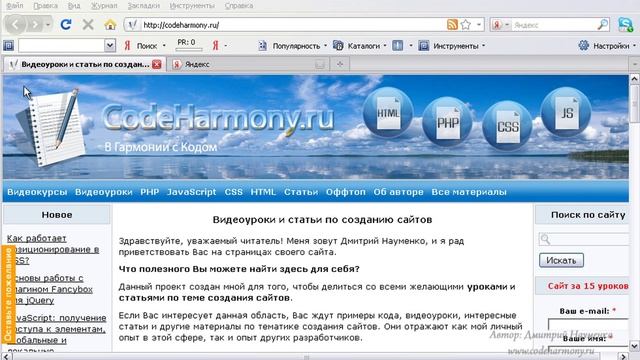The width and height of the screenshot is (640, 360).
Task: Open the PHP section in site navigation
Action: 149,192
